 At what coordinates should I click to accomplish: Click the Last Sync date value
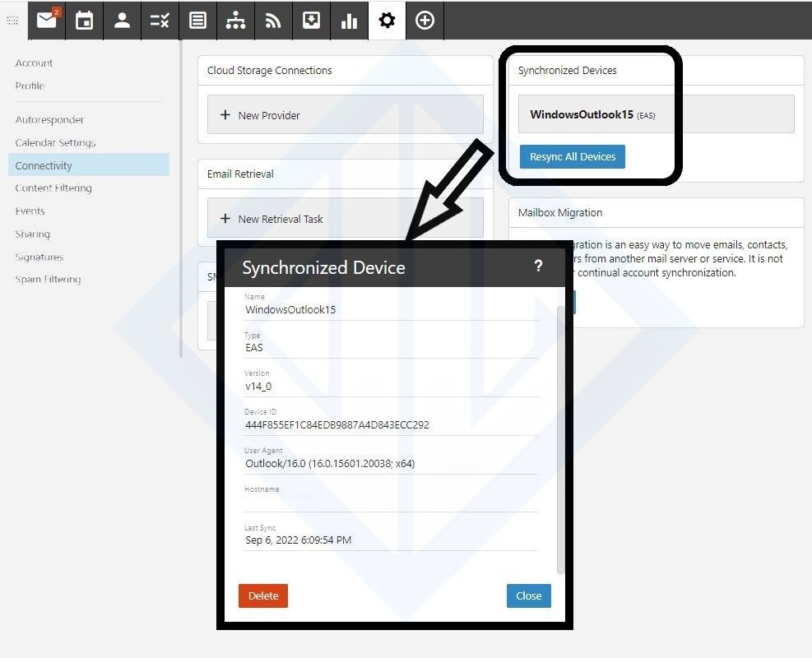(299, 540)
